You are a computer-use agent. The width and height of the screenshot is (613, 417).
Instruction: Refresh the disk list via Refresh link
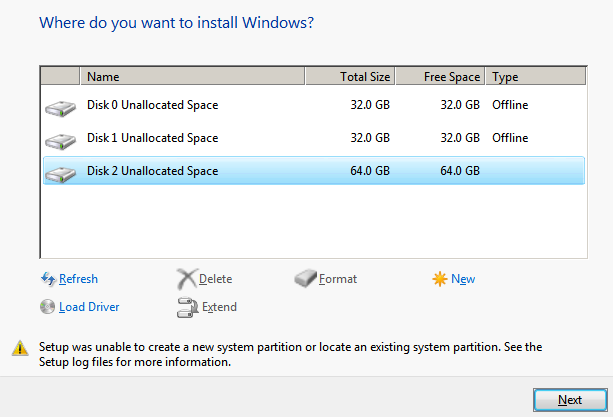[78, 279]
